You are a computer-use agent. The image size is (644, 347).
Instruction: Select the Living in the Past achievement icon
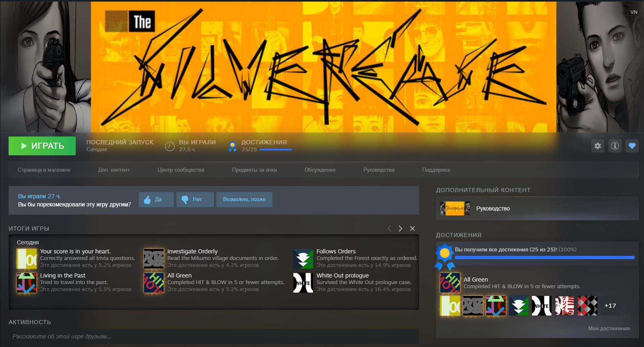tap(27, 283)
